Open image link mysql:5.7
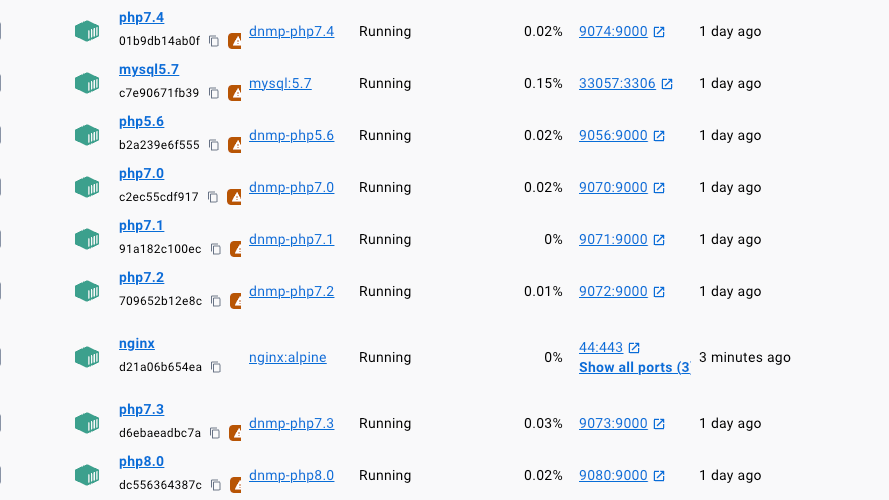This screenshot has width=889, height=500. [x=280, y=83]
